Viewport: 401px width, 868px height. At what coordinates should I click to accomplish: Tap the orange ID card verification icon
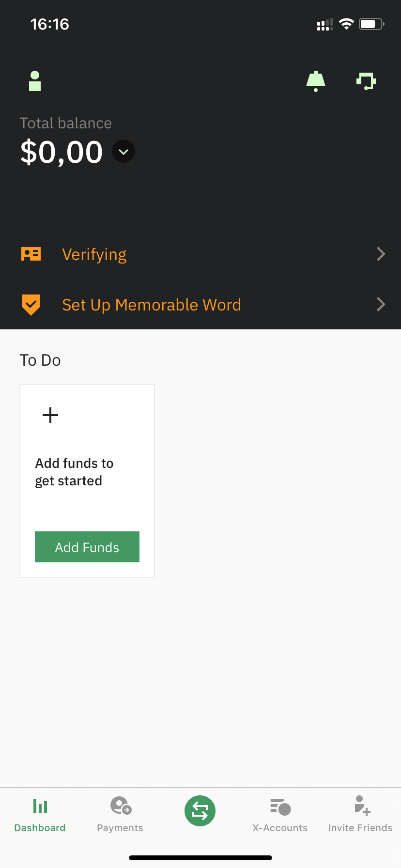coord(31,254)
